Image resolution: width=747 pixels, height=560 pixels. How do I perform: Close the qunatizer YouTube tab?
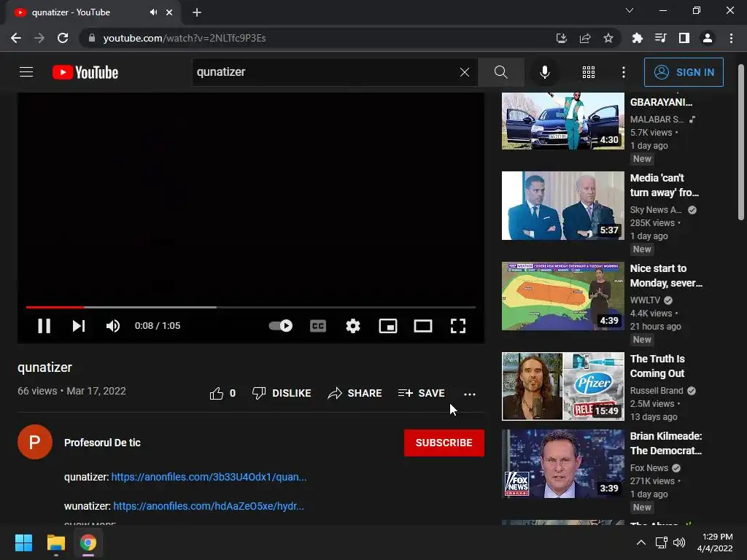[x=169, y=12]
